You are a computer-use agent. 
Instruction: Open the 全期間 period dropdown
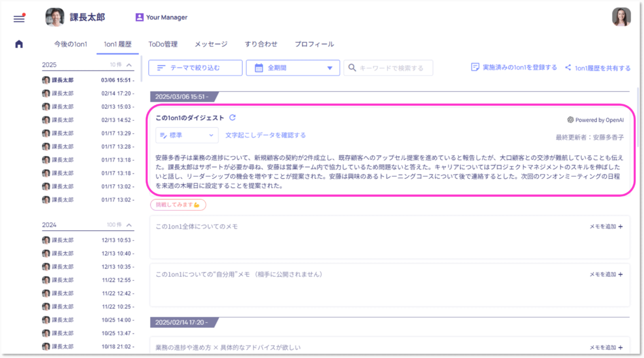pos(293,68)
